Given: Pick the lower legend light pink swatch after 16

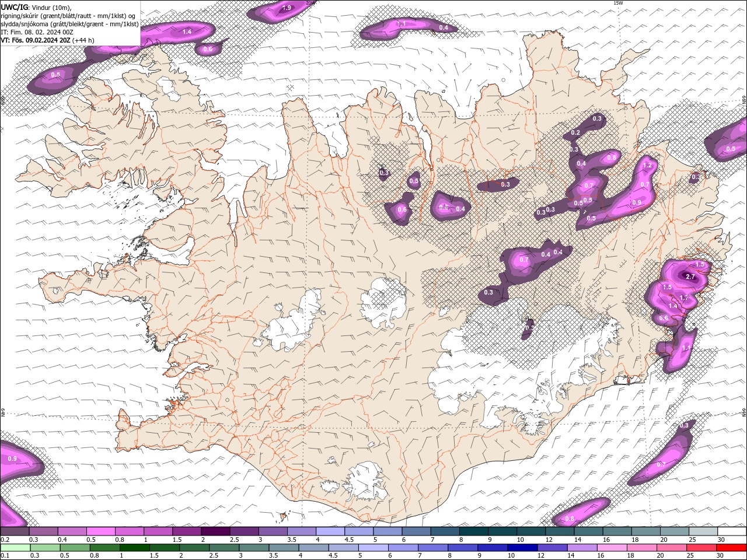Looking at the screenshot, I should pos(612,547).
